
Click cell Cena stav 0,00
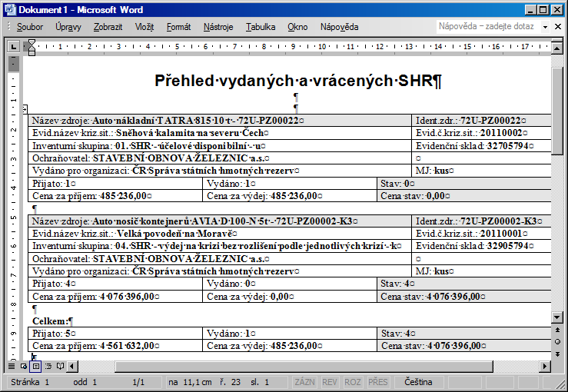[x=464, y=196]
